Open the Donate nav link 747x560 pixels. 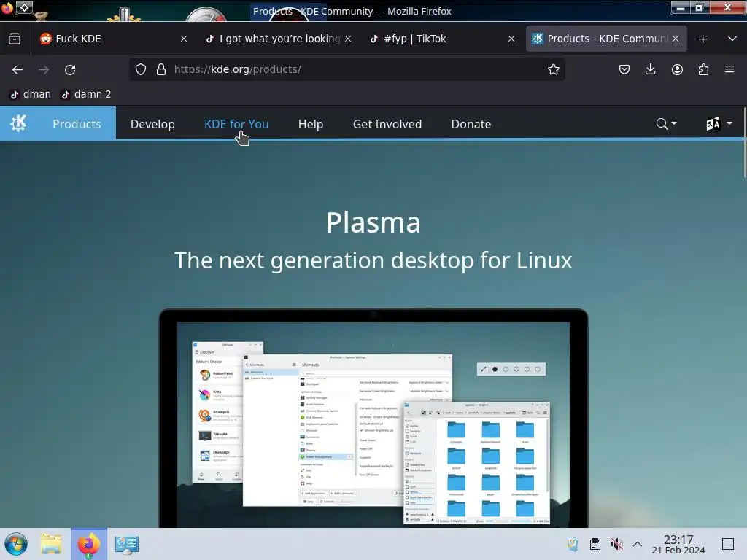click(x=471, y=124)
